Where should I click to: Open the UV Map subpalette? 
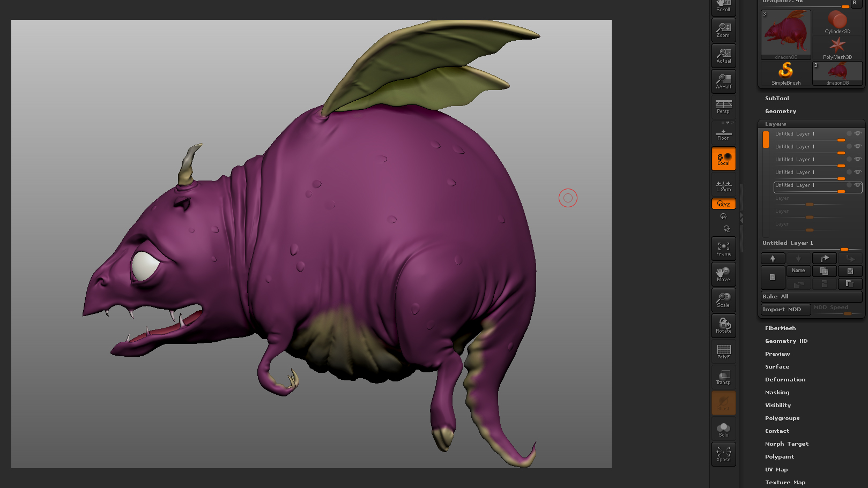point(776,470)
